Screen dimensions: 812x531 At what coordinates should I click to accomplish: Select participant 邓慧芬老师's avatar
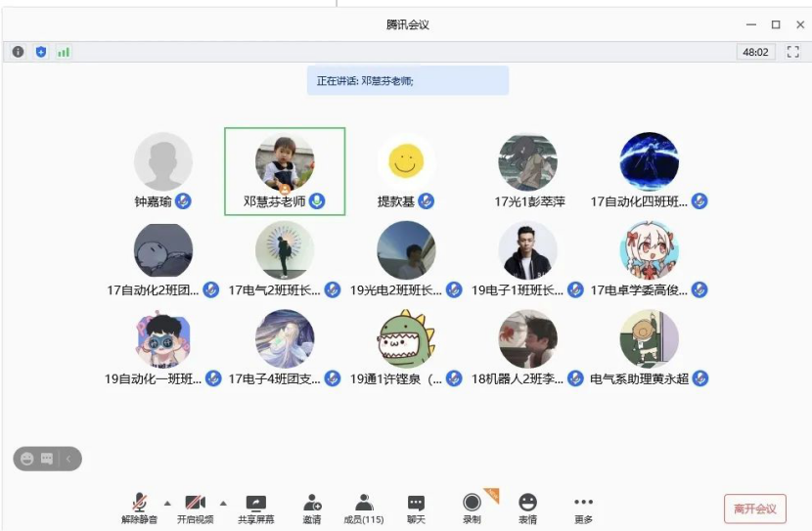285,162
